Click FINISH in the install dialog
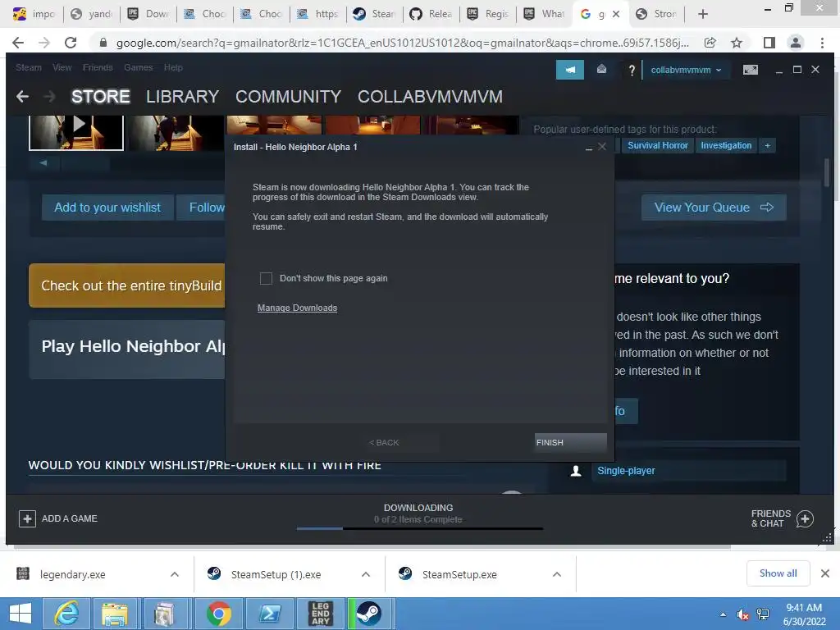Screen dimensions: 840x630 571,442
